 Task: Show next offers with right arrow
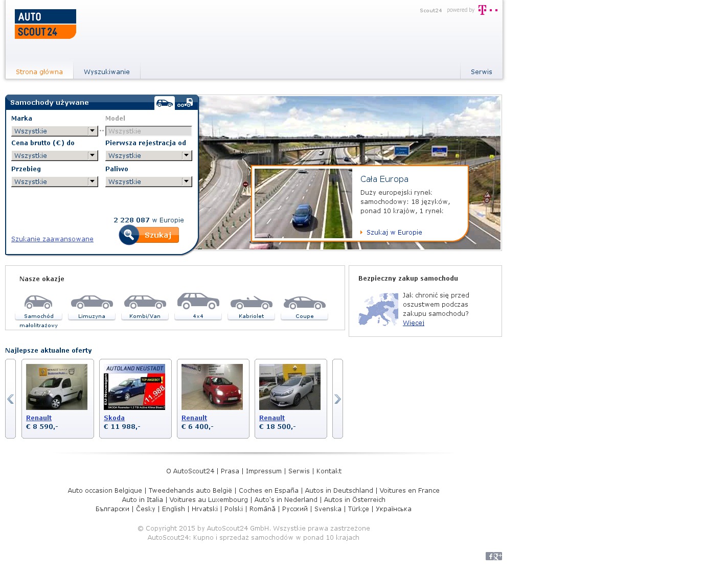click(337, 399)
